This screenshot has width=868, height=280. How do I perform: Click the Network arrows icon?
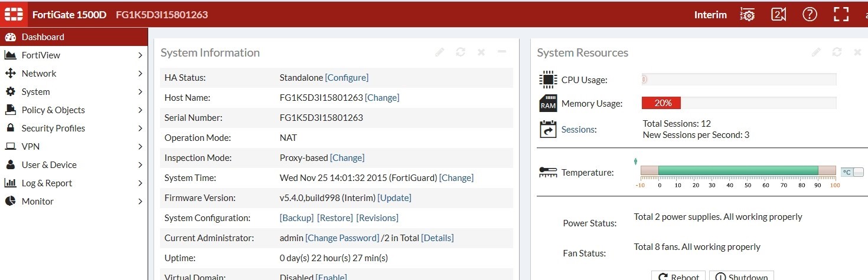pyautogui.click(x=10, y=74)
